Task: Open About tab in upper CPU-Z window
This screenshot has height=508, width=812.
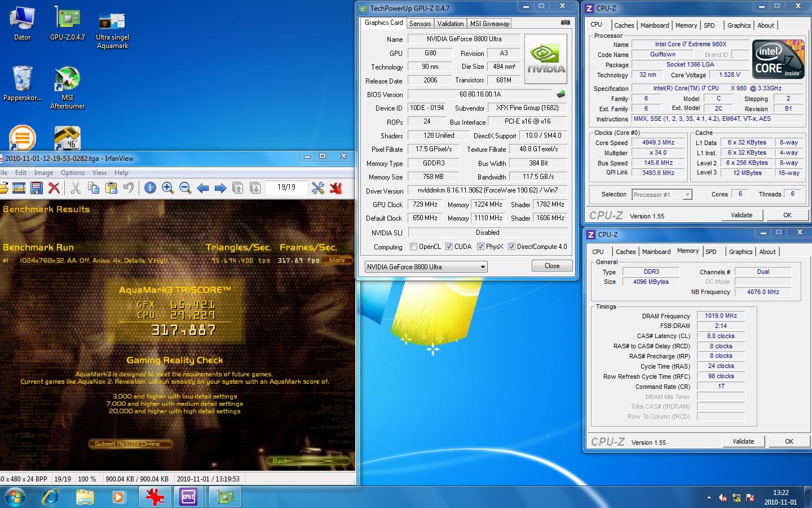Action: click(765, 25)
